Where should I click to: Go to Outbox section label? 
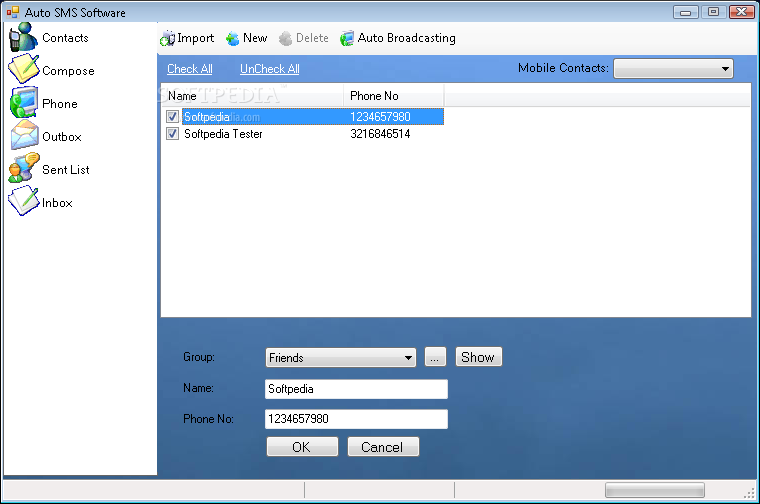[62, 137]
